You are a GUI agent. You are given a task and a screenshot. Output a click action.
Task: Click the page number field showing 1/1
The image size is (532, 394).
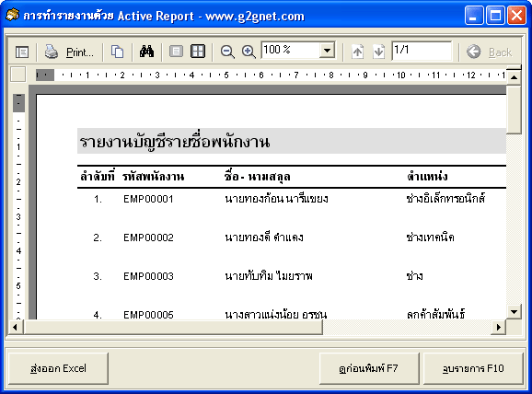(x=422, y=51)
